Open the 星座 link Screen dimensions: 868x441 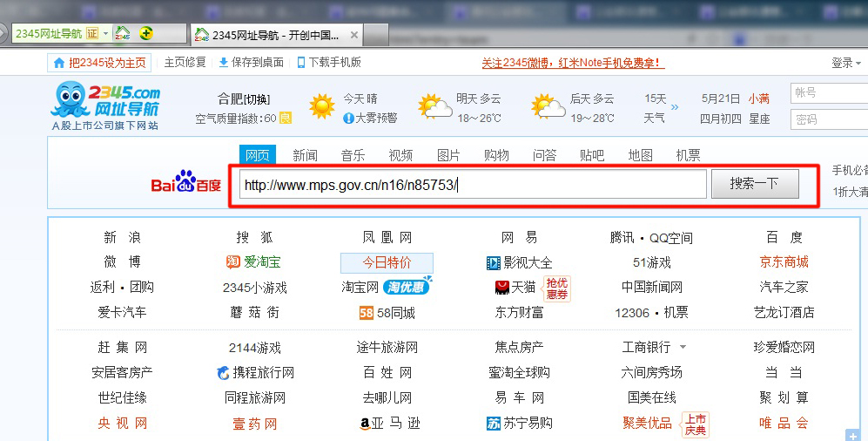coord(759,119)
